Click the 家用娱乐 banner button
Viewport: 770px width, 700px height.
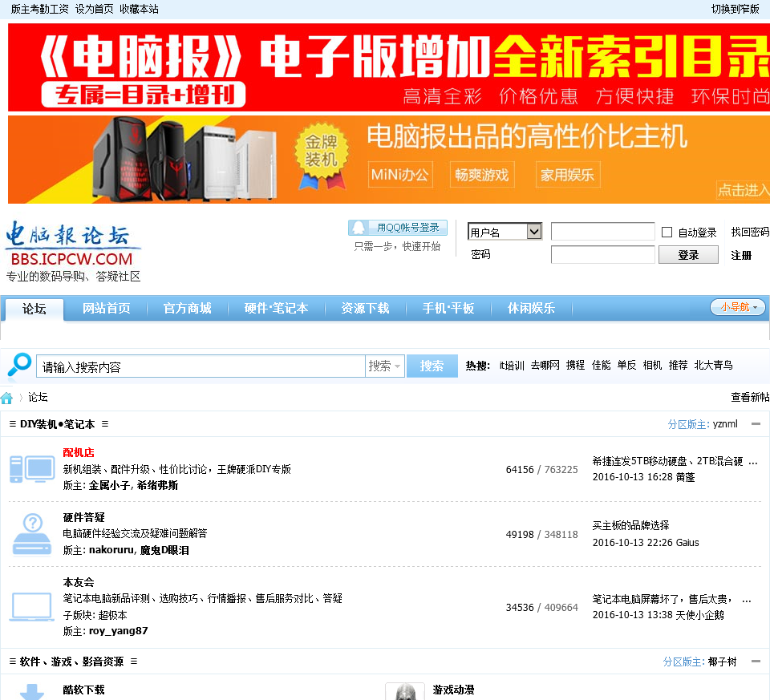pyautogui.click(x=568, y=175)
